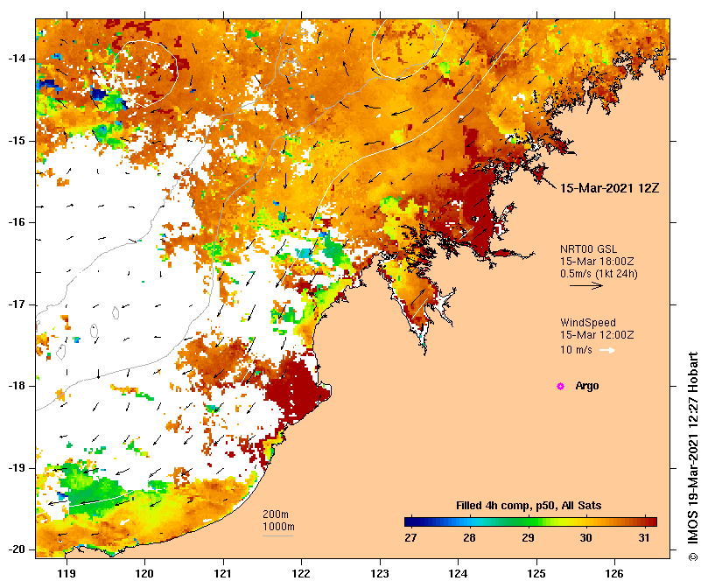708x588 pixels.
Task: Click the green section near 29 on colorbar
Action: [528, 522]
